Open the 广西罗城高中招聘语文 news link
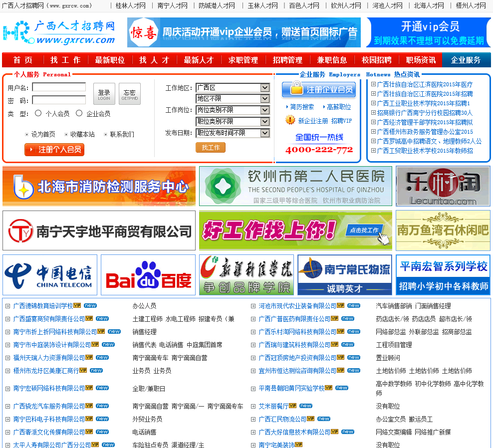 click(429, 141)
